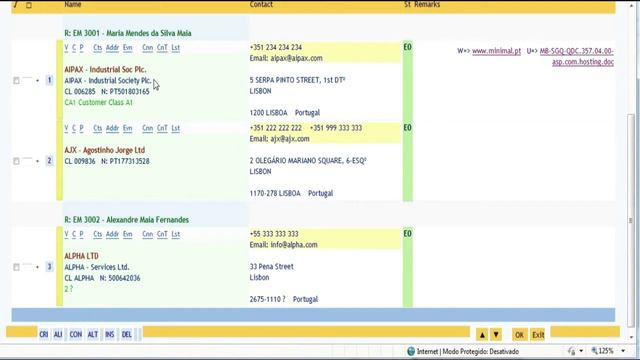Viewport: 640px width, 360px height.
Task: Click the OK button
Action: click(x=519, y=335)
